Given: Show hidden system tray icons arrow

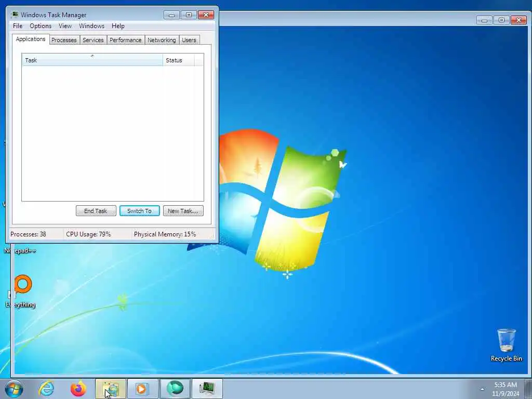Looking at the screenshot, I should (482, 389).
